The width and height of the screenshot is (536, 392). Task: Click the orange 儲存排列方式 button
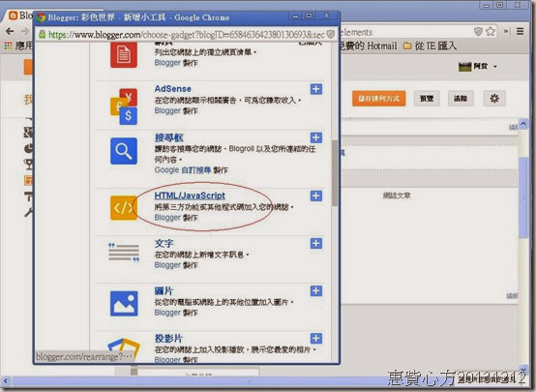tap(378, 99)
